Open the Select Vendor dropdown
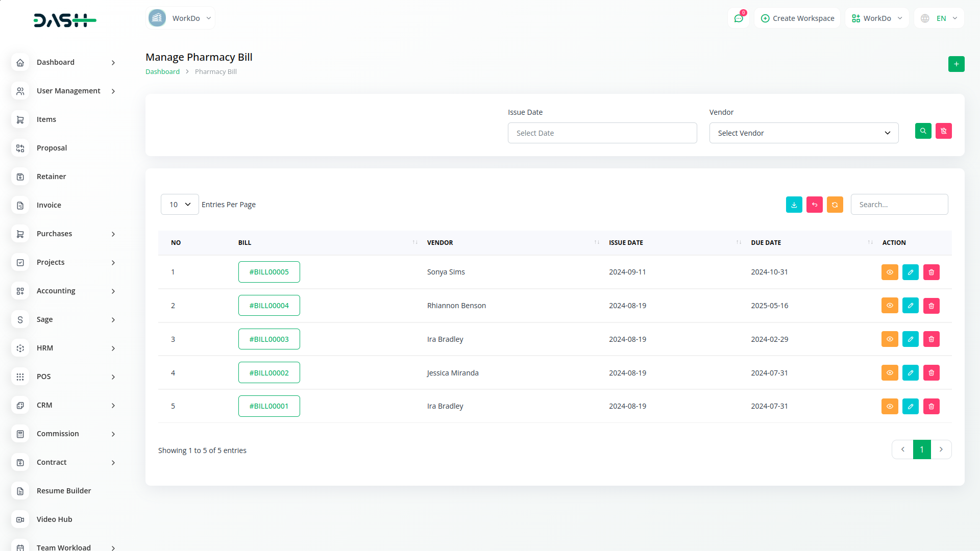The image size is (980, 551). click(x=803, y=133)
